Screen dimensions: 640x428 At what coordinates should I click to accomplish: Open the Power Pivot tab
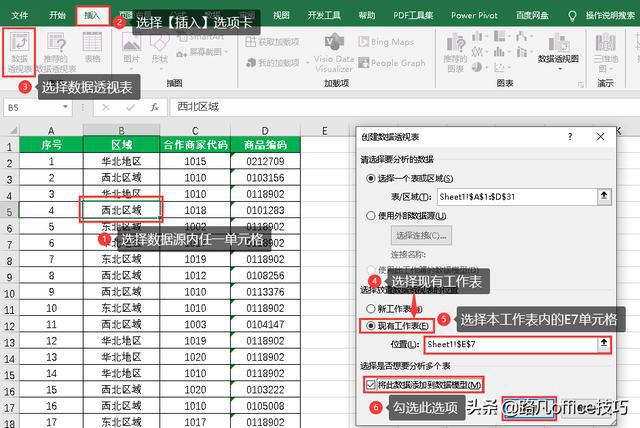474,16
